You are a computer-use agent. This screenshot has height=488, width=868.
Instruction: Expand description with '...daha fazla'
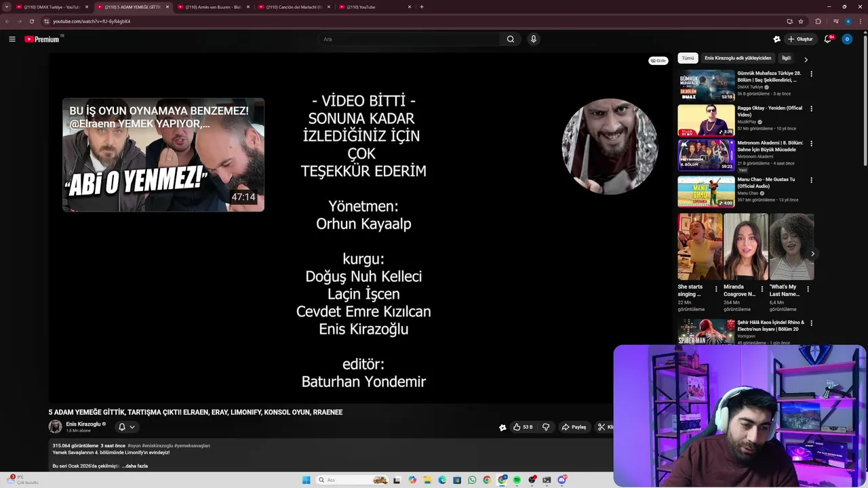[135, 466]
